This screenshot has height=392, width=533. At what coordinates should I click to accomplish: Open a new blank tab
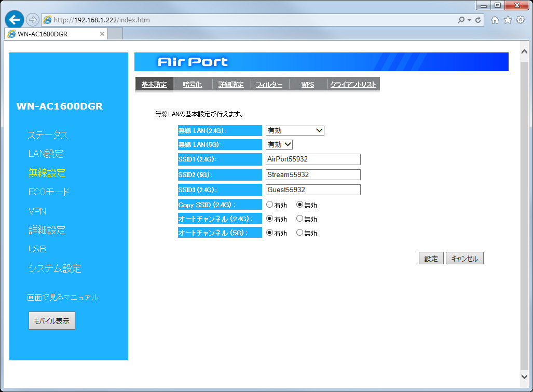point(115,34)
